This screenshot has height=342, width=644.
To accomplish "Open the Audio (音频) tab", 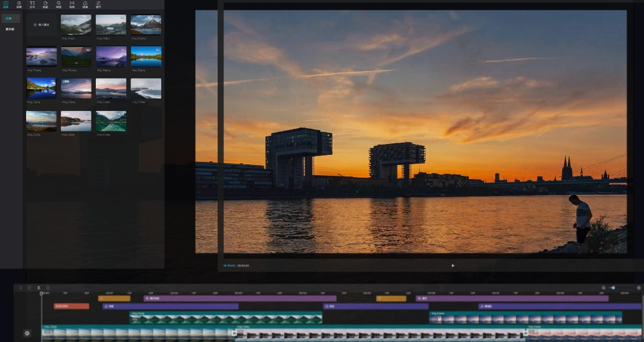I will [19, 4].
